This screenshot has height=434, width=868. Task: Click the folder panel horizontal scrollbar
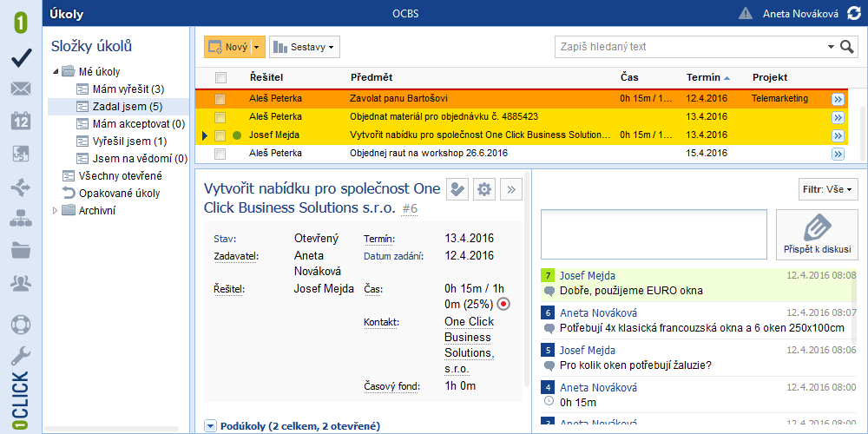(112, 429)
